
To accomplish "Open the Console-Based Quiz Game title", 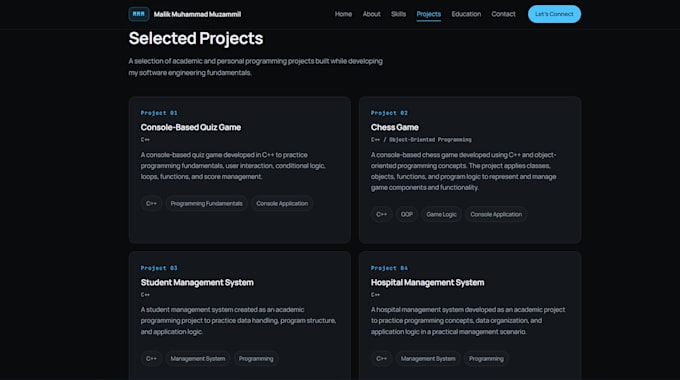I will 190,127.
